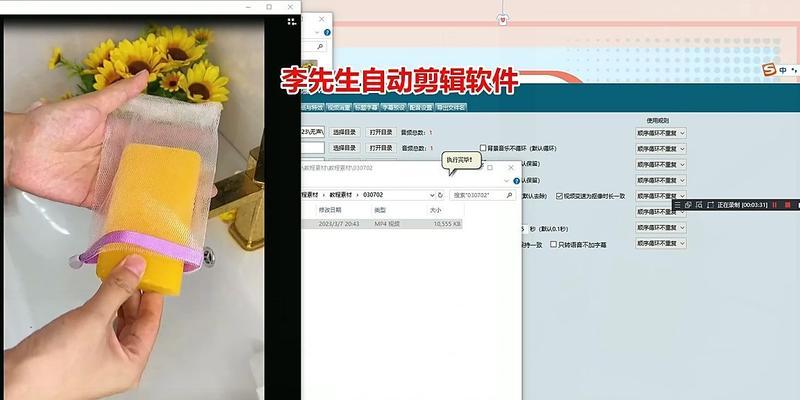The image size is (800, 400).
Task: Click the help icon in the rear Explorer window
Action: [x=327, y=32]
